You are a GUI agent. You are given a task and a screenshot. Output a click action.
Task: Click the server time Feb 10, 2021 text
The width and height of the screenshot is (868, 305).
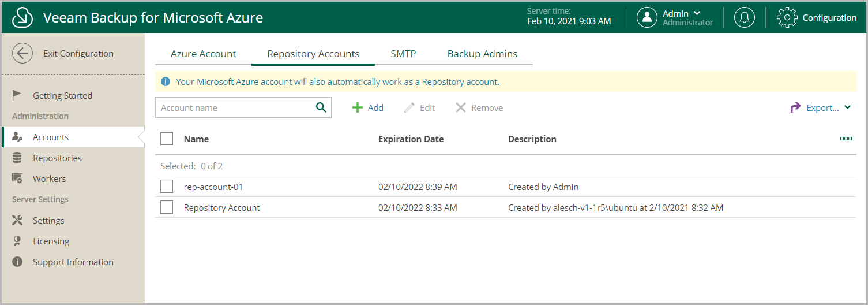[569, 21]
